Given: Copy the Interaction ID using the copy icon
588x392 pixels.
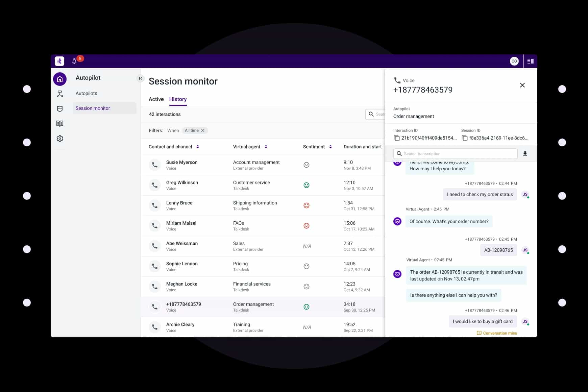Looking at the screenshot, I should (x=396, y=138).
